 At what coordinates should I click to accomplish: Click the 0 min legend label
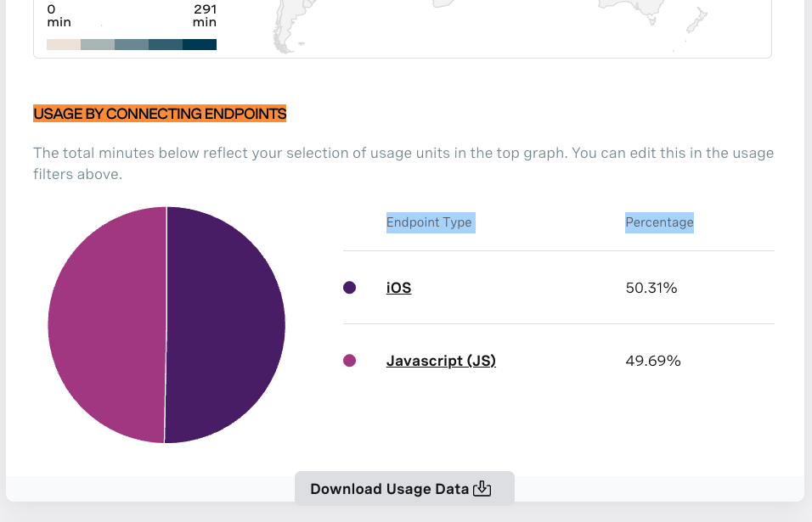click(x=59, y=15)
